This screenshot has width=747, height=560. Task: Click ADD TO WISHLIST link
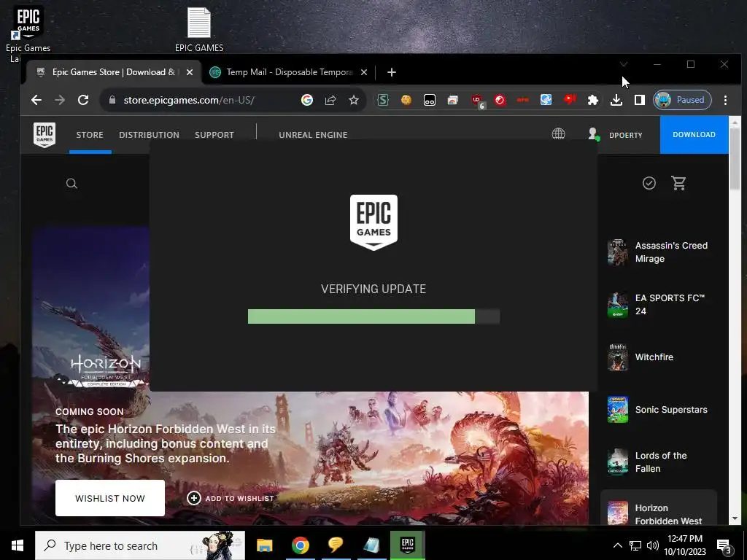click(231, 498)
